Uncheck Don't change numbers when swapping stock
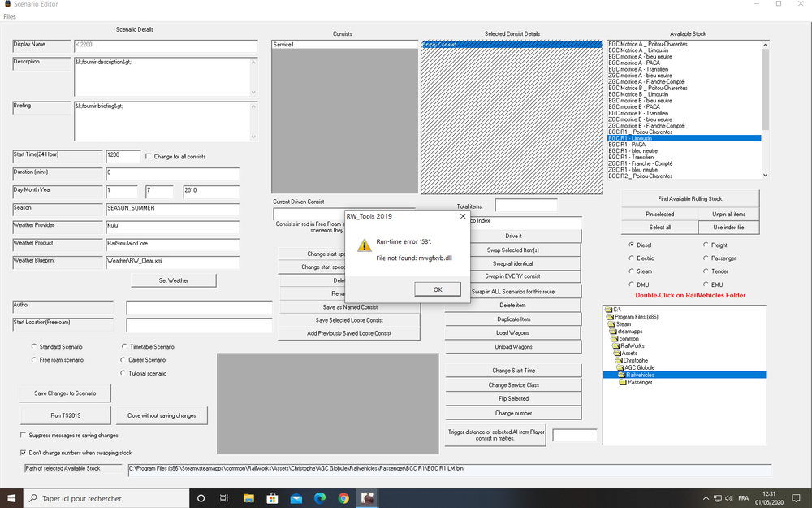 tap(24, 453)
